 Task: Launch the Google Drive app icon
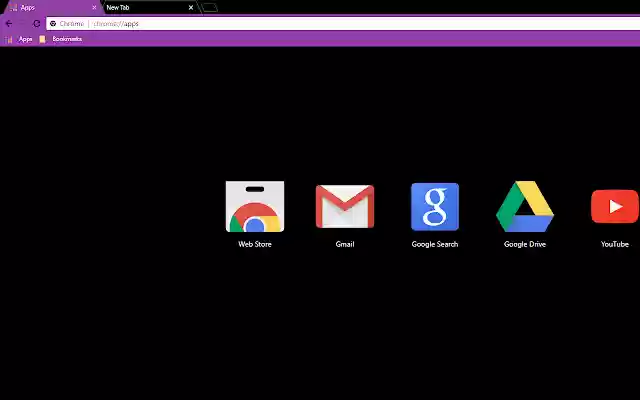(x=525, y=207)
